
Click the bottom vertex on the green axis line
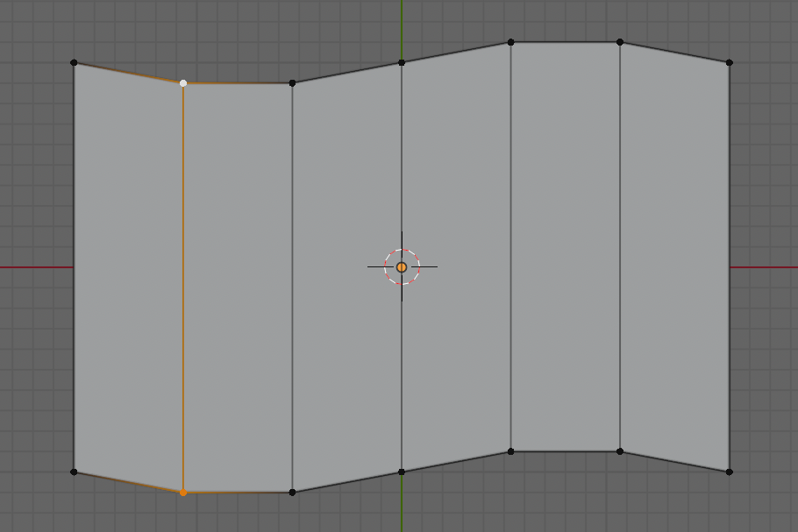tap(402, 472)
